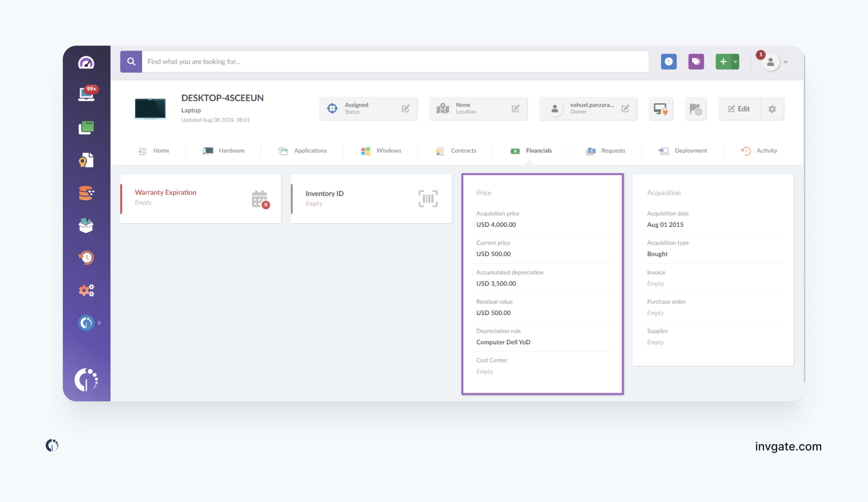Image resolution: width=868 pixels, height=502 pixels.
Task: Click the purple tags icon in header
Action: (696, 62)
